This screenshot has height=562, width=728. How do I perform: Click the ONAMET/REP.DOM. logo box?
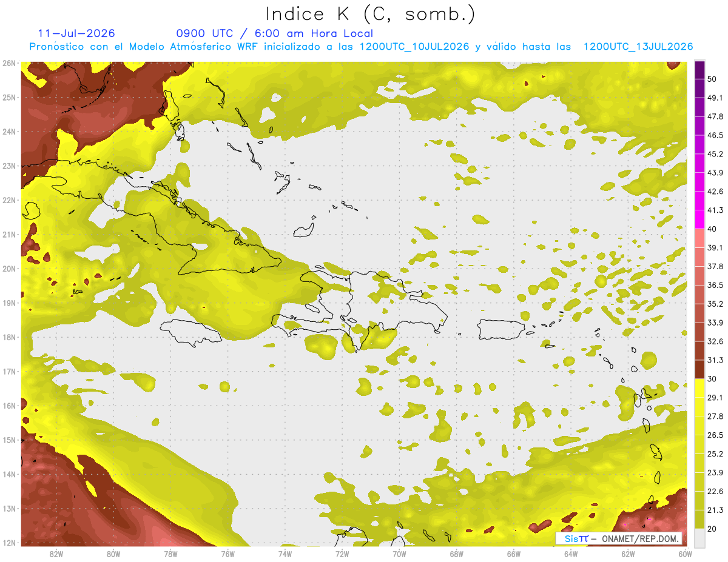(619, 538)
